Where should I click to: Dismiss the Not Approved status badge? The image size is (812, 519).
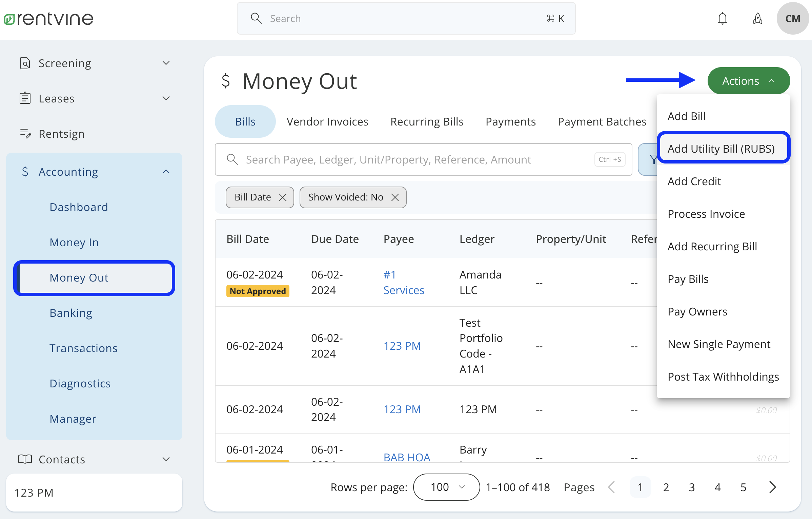(x=258, y=291)
